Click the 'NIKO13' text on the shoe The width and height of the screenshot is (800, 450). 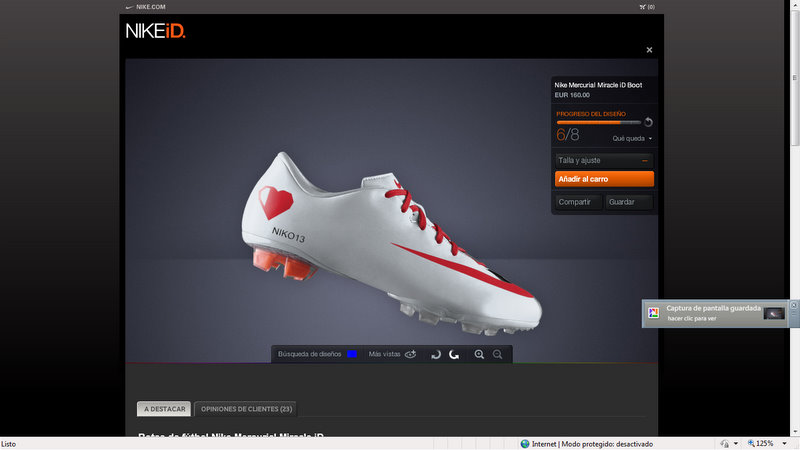pyautogui.click(x=288, y=235)
